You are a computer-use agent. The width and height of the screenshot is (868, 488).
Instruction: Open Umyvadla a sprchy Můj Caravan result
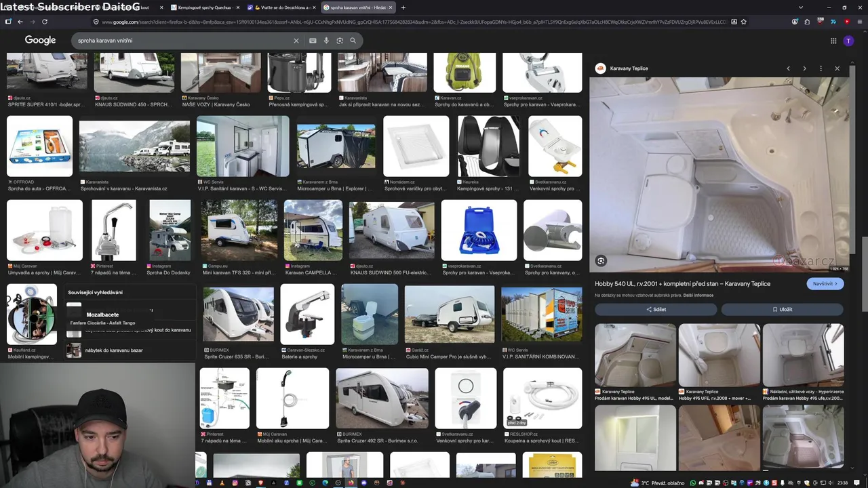(x=45, y=237)
